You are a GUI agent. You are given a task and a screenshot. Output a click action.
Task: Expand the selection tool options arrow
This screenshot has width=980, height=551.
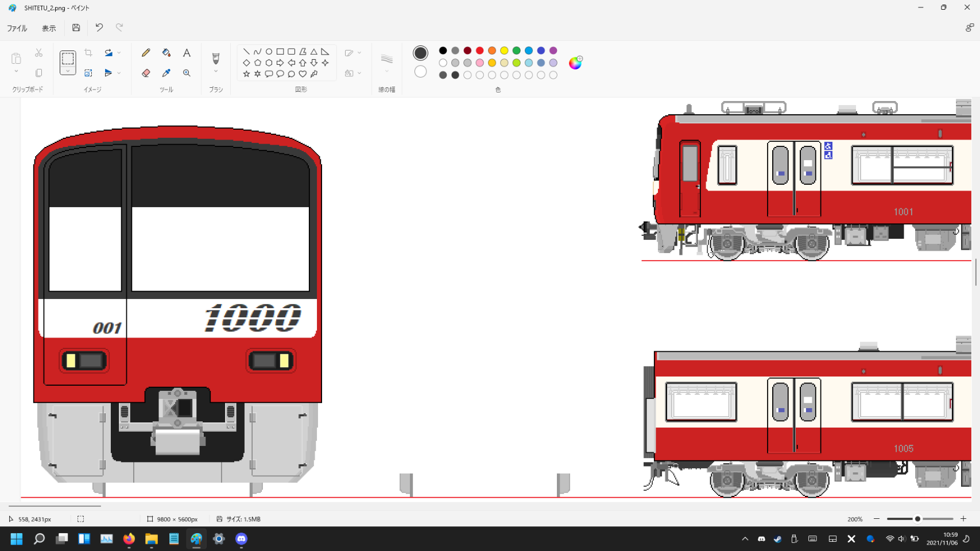click(x=68, y=71)
